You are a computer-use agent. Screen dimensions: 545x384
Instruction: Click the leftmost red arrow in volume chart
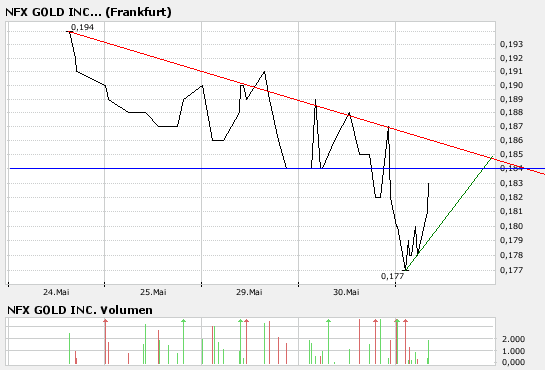point(106,321)
